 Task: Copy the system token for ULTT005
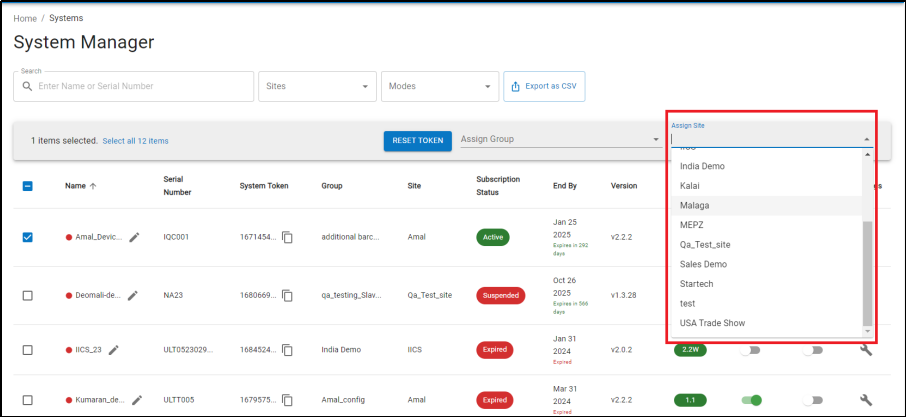tap(287, 400)
